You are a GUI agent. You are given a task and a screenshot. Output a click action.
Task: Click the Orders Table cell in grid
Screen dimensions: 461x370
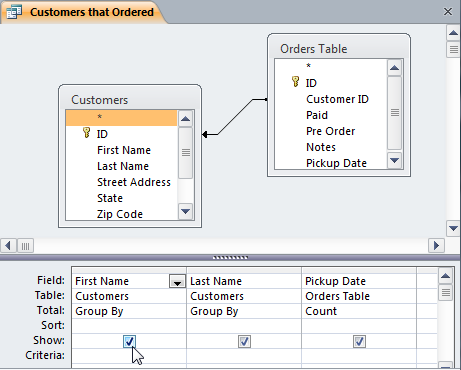pos(359,296)
